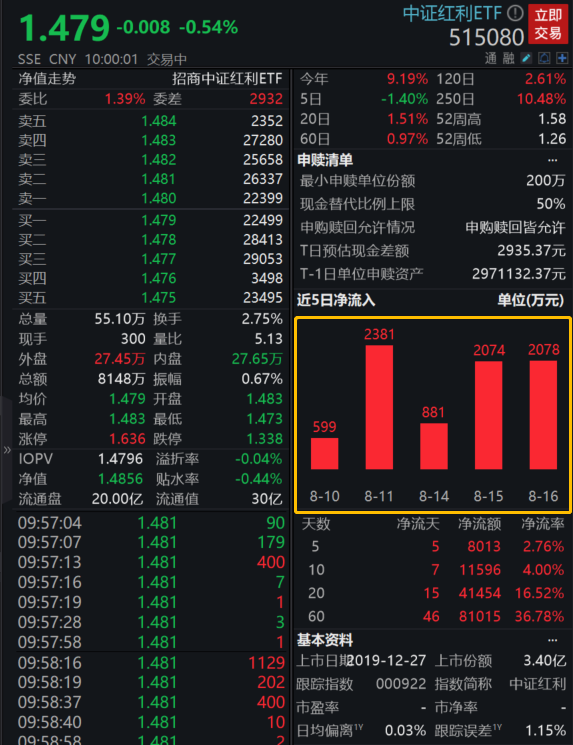Add to watchlist with plus icon
This screenshot has height=745, width=573.
[x=562, y=58]
